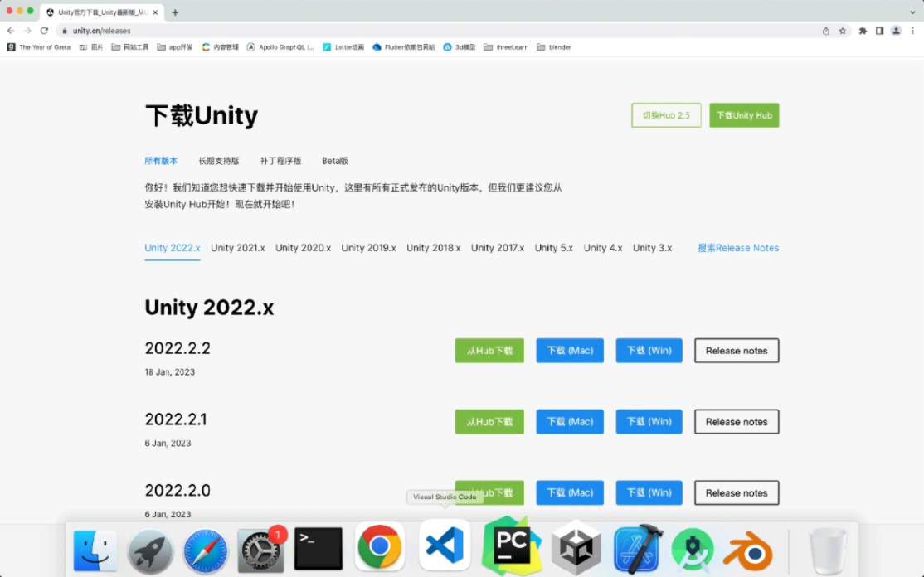Launch Blender from the dock
924x577 pixels.
click(x=748, y=548)
